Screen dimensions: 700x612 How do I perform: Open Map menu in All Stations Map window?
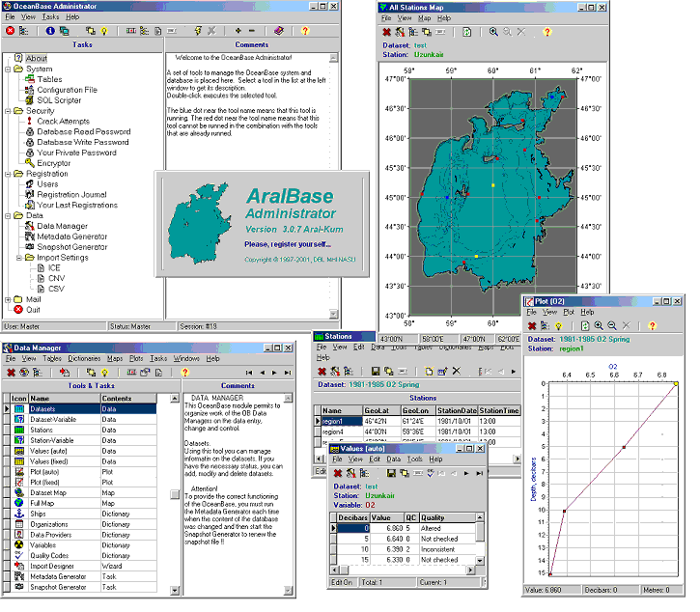click(x=424, y=18)
